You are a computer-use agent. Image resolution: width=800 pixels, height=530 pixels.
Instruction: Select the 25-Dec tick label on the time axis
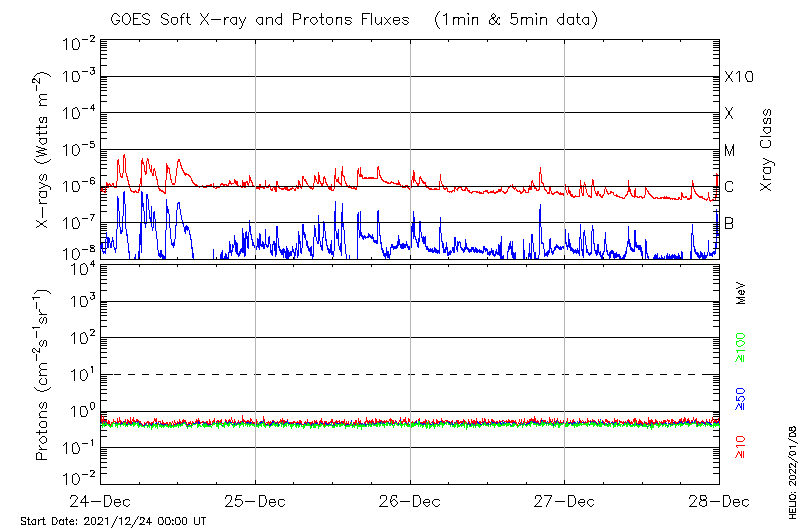coord(255,500)
